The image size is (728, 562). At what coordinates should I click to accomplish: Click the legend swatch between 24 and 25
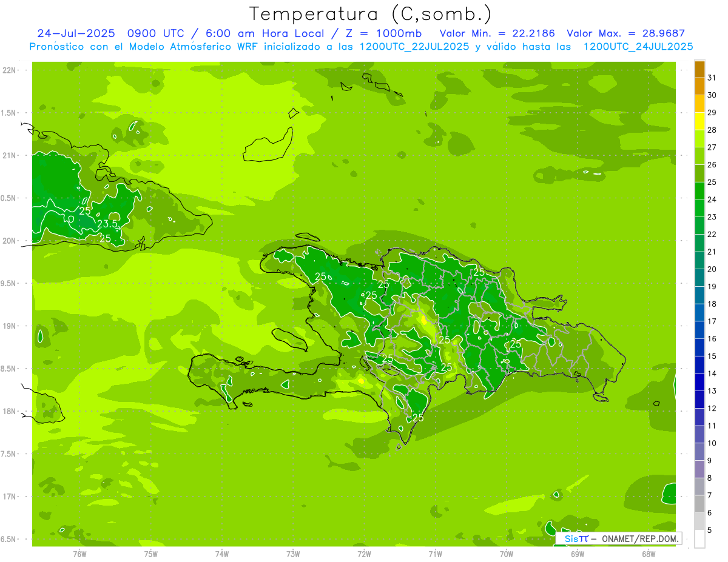699,191
